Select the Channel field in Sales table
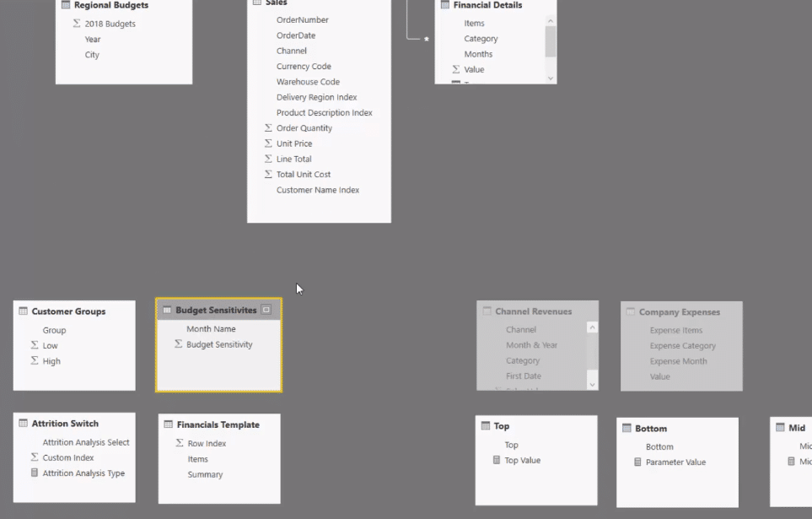The image size is (812, 519). [292, 51]
